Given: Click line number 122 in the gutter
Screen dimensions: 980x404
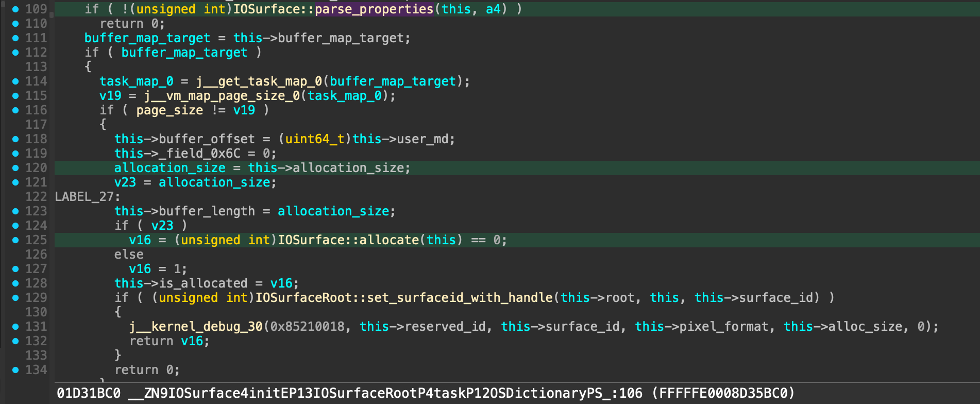Looking at the screenshot, I should coord(36,197).
